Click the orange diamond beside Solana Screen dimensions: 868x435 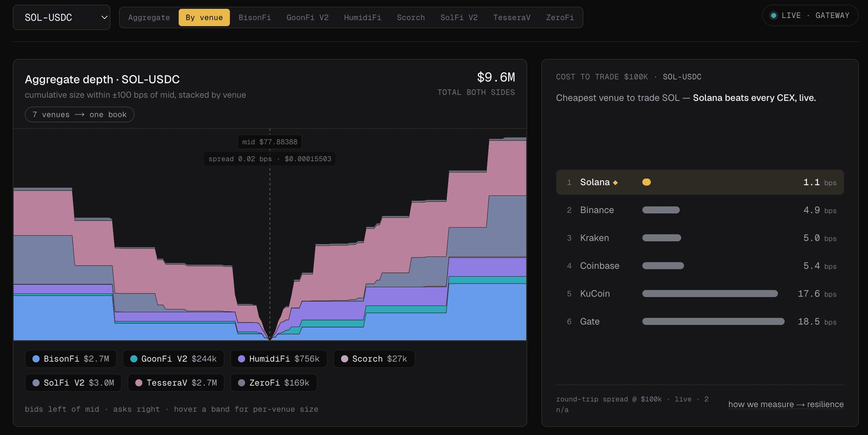pos(615,183)
